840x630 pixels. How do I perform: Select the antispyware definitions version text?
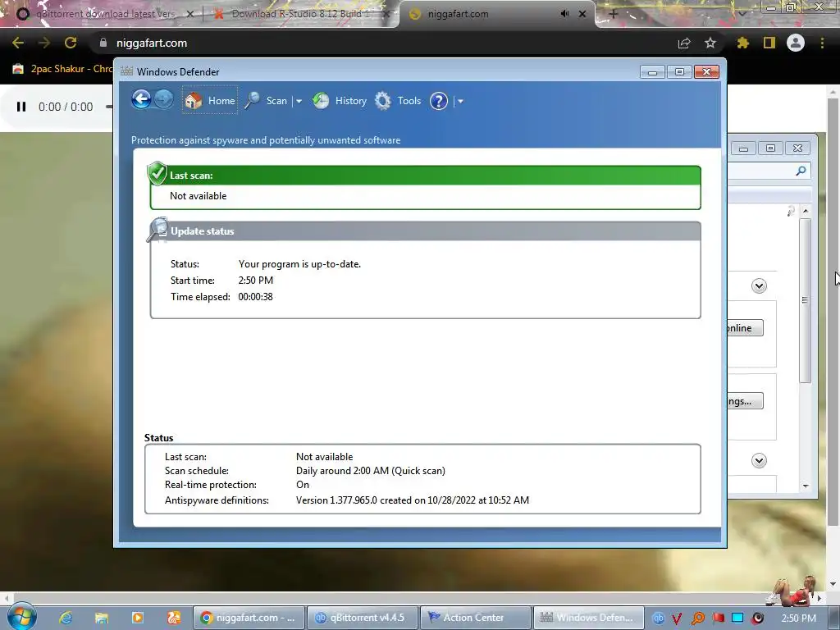[x=413, y=500]
